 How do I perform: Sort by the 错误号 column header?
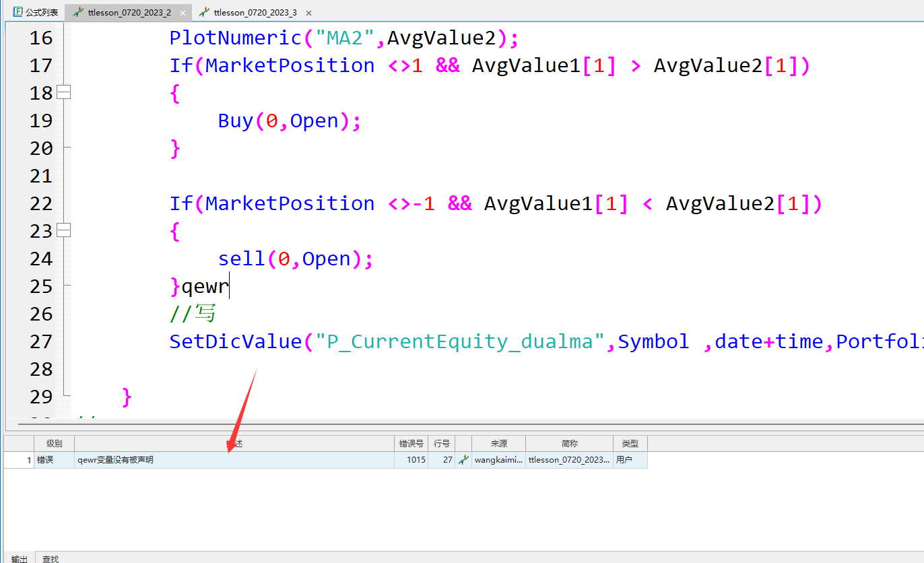click(x=411, y=443)
